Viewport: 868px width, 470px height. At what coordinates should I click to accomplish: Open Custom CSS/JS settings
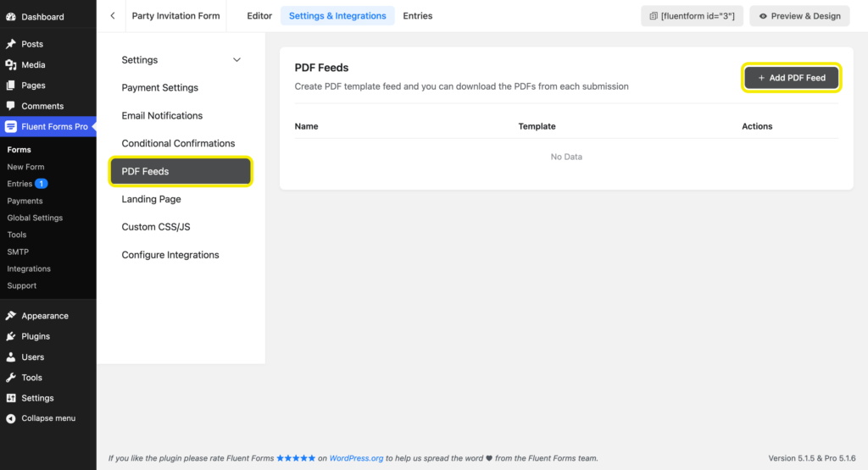(x=156, y=227)
